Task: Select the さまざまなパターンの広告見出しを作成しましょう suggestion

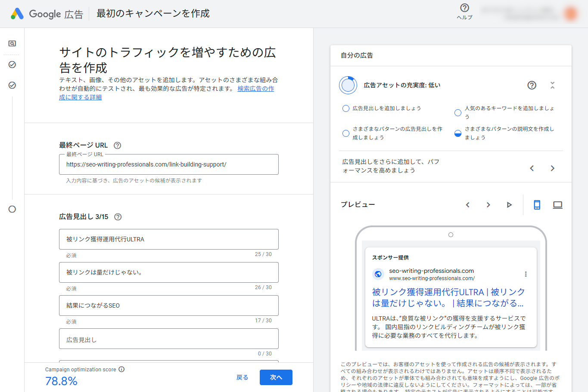Action: [346, 133]
